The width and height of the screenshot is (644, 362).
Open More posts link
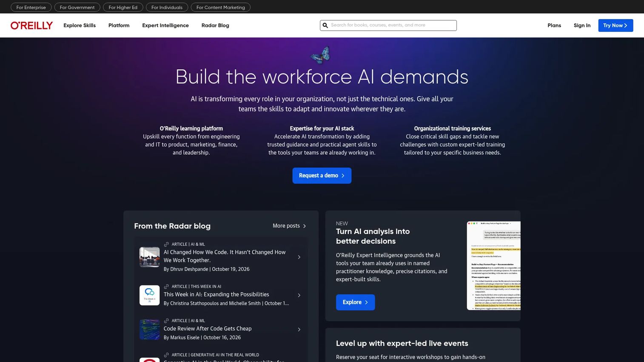click(289, 226)
